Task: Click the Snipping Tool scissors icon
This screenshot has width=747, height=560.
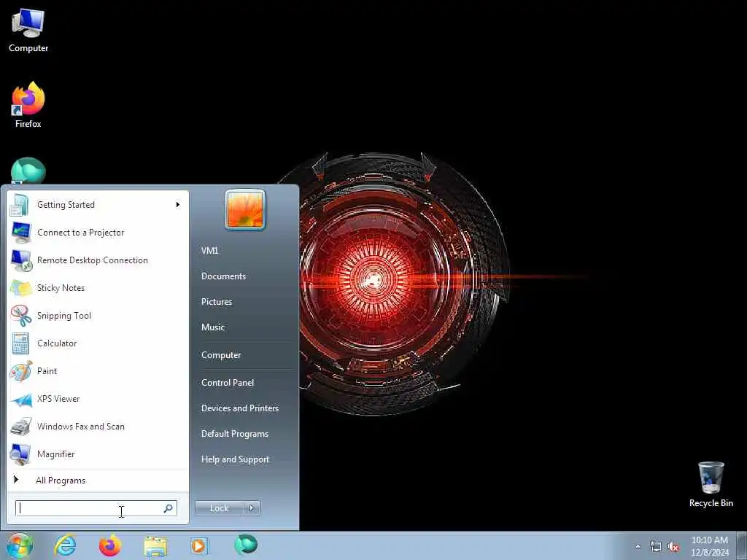Action: [21, 316]
